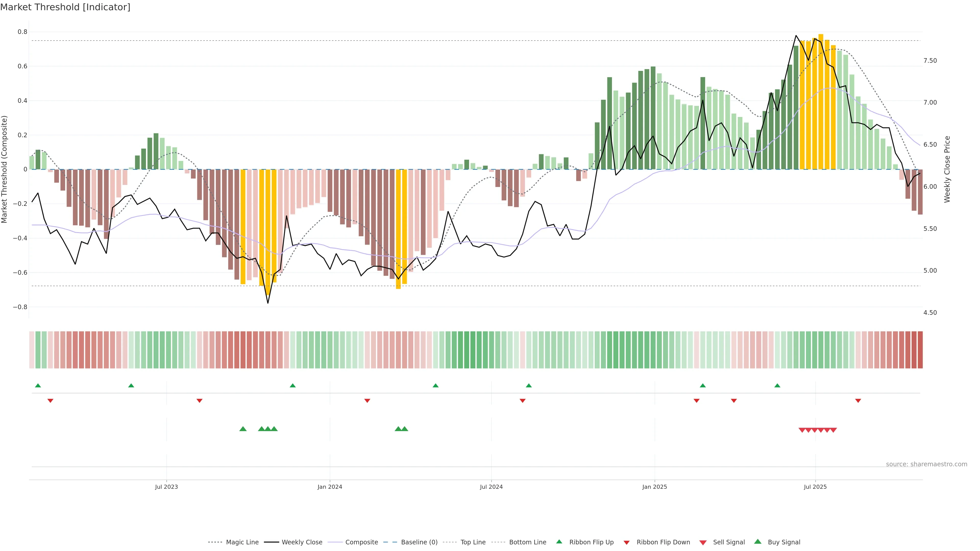Click the Jan 2025 x-axis label

(654, 487)
